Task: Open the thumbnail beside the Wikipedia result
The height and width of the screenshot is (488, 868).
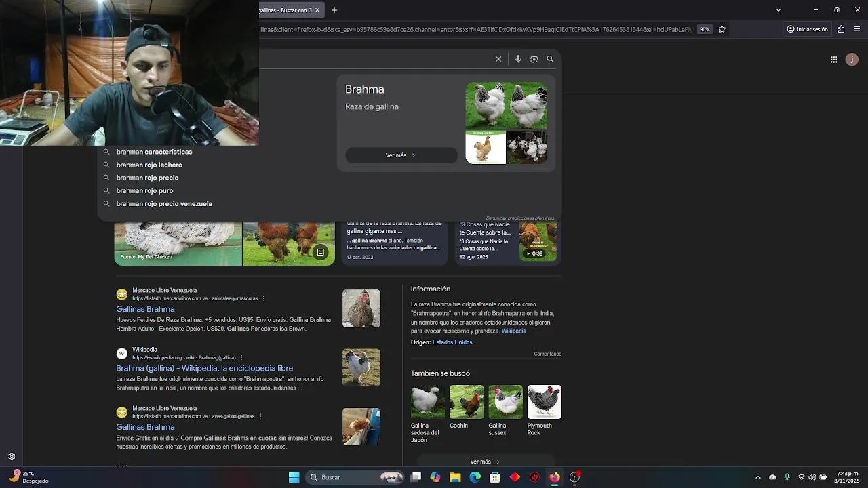Action: point(361,367)
